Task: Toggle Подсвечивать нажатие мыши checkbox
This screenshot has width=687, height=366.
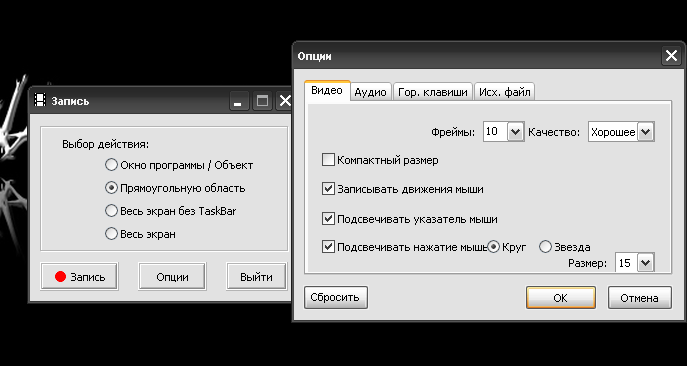Action: (328, 247)
